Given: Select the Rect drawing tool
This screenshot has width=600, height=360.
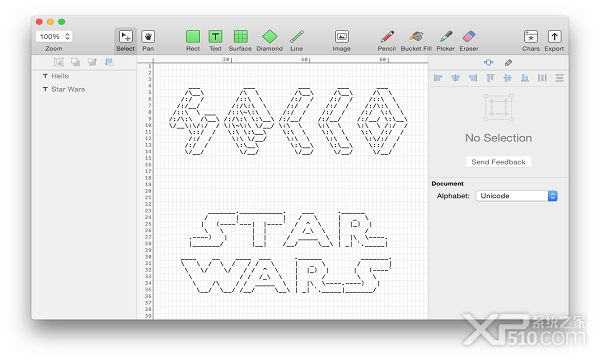Looking at the screenshot, I should [x=193, y=41].
